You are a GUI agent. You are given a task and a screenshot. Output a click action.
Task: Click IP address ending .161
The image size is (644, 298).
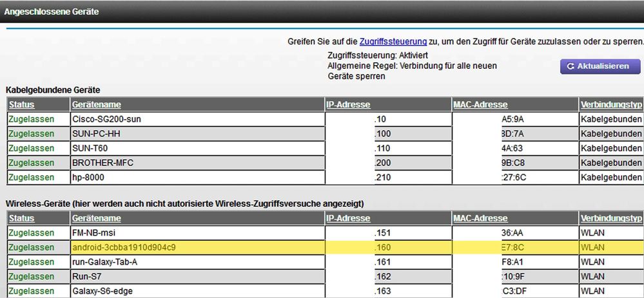[382, 261]
